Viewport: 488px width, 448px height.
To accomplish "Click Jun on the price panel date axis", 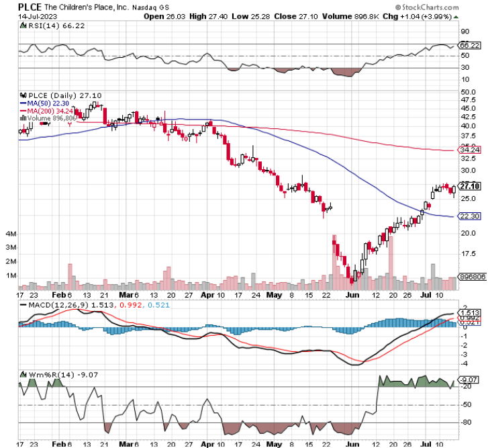I will coord(352,295).
